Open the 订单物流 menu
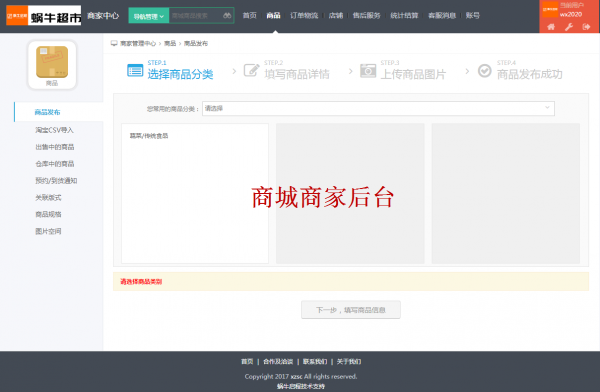The image size is (600, 392). pos(304,16)
